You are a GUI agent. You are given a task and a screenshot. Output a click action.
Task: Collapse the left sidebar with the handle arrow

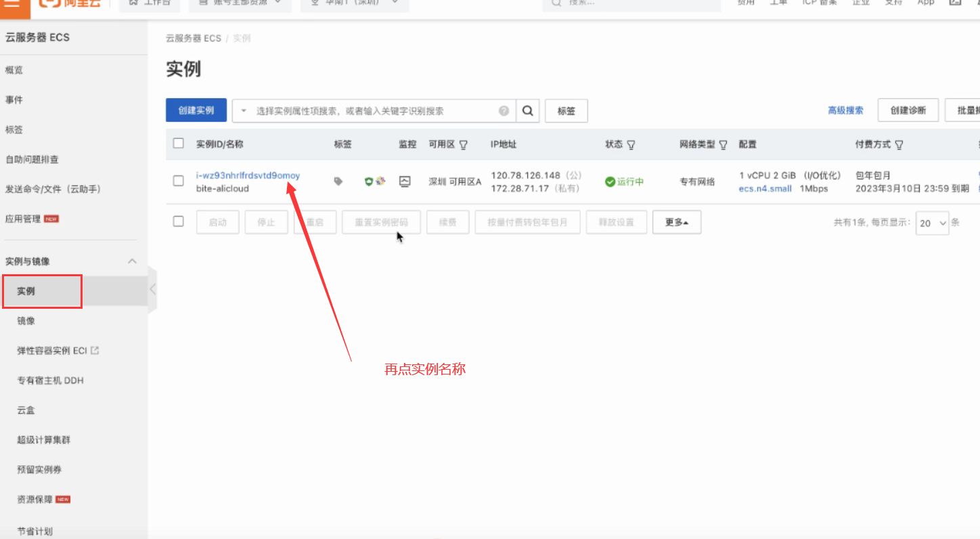(152, 290)
